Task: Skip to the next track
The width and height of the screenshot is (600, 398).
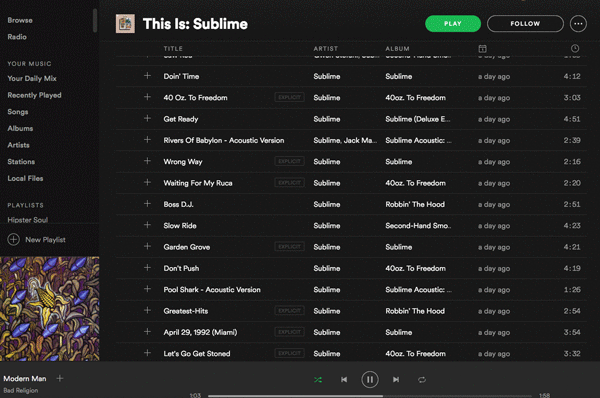Action: (x=396, y=379)
